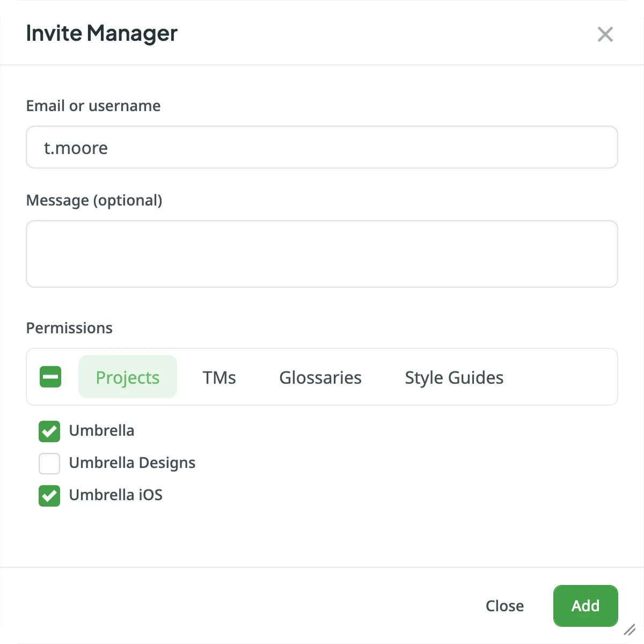Click Add to invite t.moore

click(x=585, y=605)
